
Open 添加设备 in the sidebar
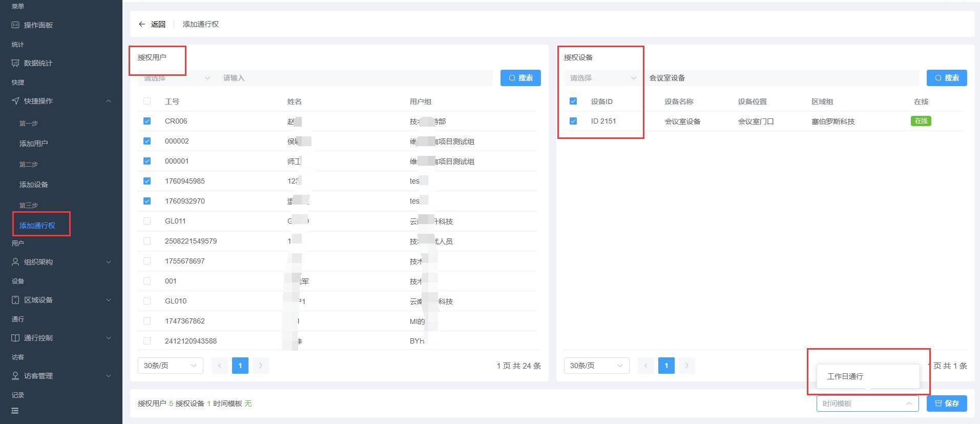[x=34, y=185]
